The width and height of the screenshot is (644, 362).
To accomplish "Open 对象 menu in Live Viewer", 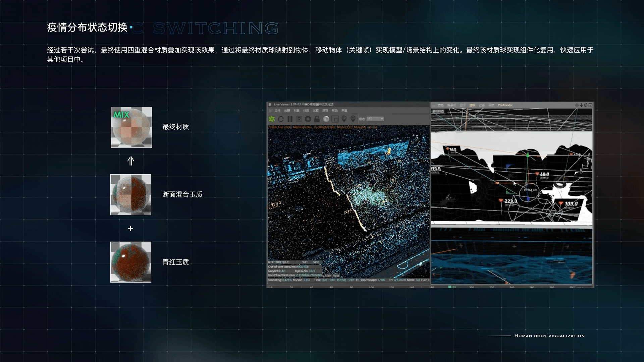I will tap(297, 111).
